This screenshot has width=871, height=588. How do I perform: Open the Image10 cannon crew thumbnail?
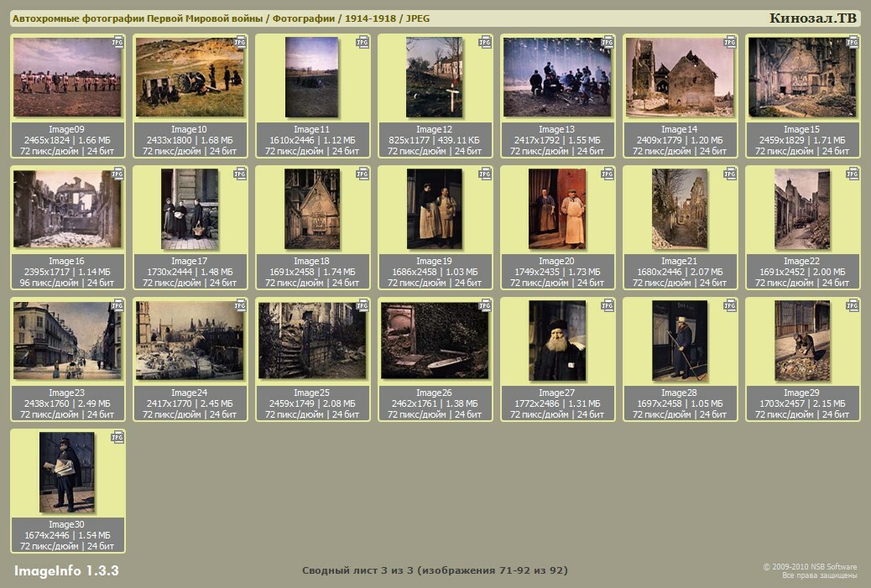[190, 77]
